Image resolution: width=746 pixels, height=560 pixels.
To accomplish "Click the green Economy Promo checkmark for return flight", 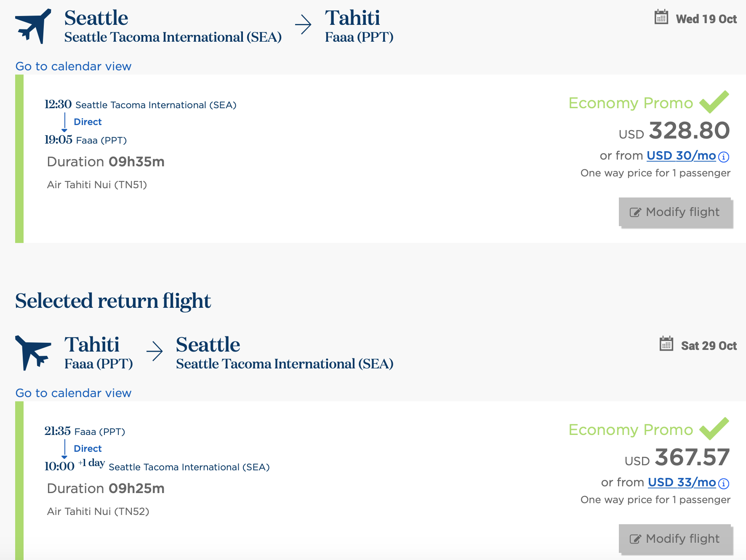I will pos(714,429).
